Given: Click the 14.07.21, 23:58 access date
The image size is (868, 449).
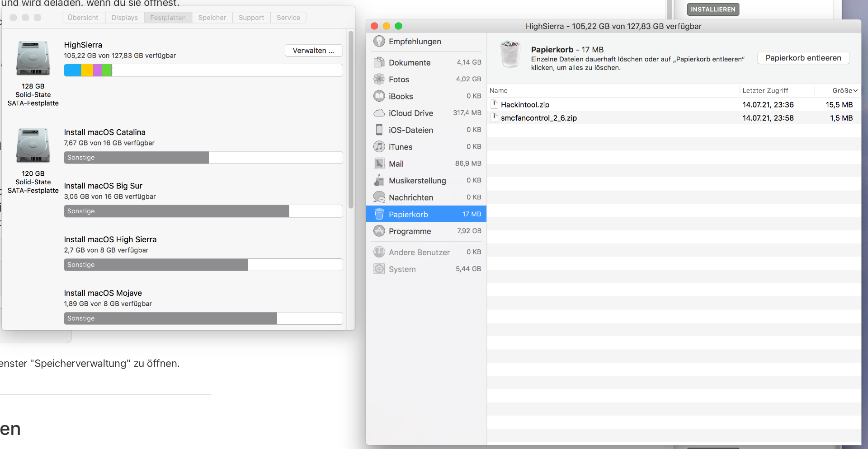Looking at the screenshot, I should (x=768, y=118).
